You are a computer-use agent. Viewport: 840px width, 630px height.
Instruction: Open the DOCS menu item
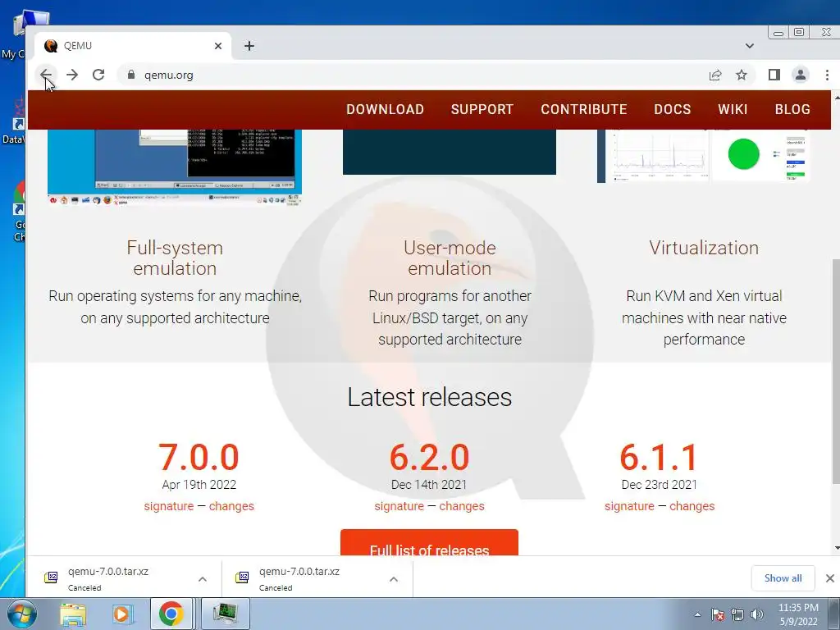(x=673, y=109)
